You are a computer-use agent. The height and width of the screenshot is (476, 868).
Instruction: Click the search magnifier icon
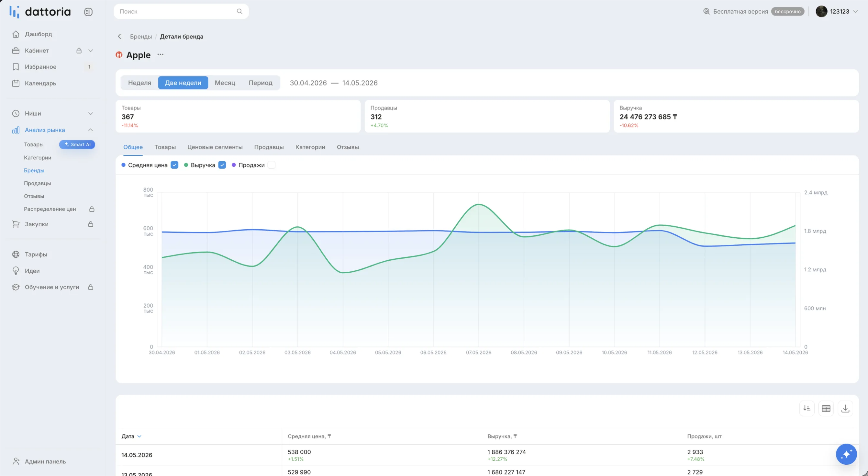239,11
